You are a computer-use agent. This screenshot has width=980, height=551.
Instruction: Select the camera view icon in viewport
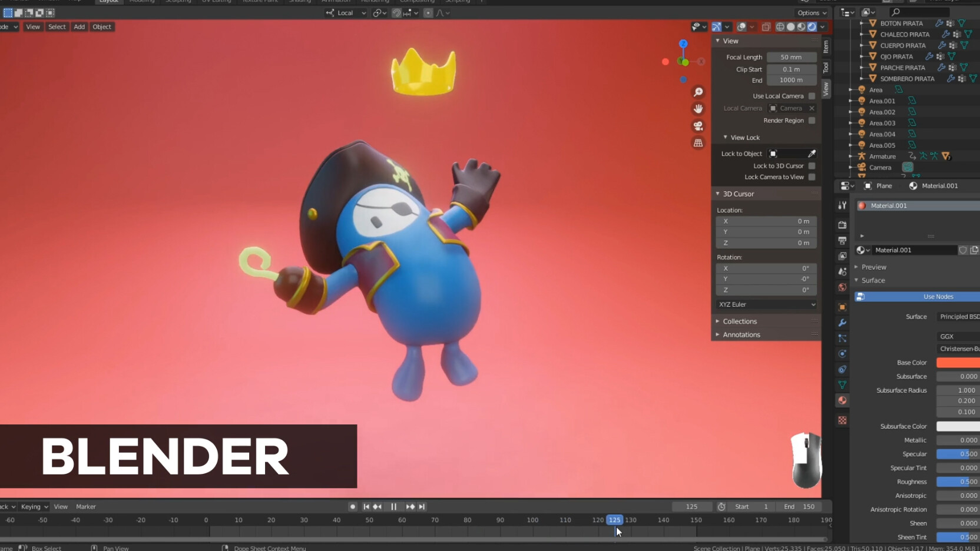click(x=698, y=125)
